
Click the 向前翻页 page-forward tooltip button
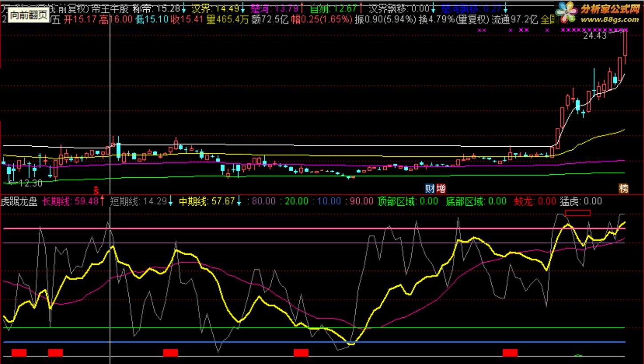coord(29,16)
